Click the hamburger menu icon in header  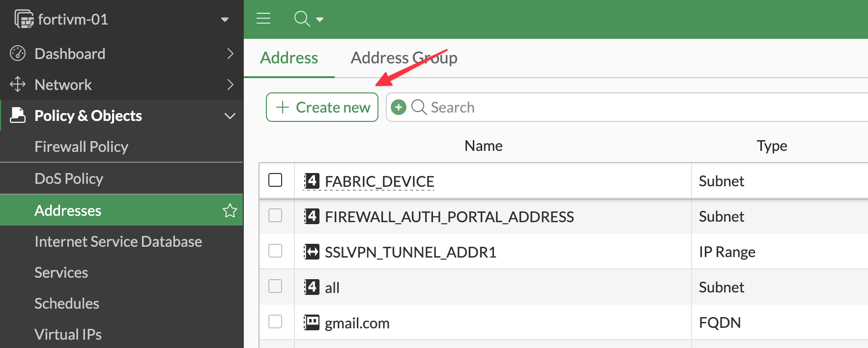[263, 19]
